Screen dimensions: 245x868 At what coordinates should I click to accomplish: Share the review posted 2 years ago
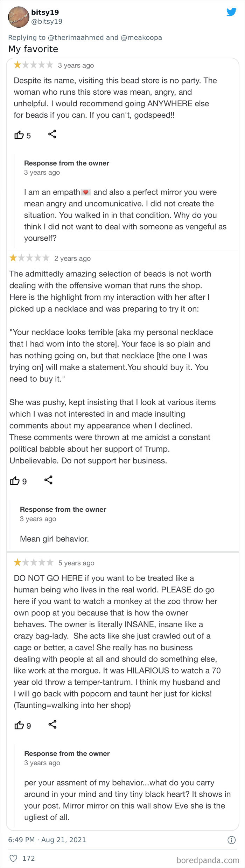pyautogui.click(x=48, y=480)
